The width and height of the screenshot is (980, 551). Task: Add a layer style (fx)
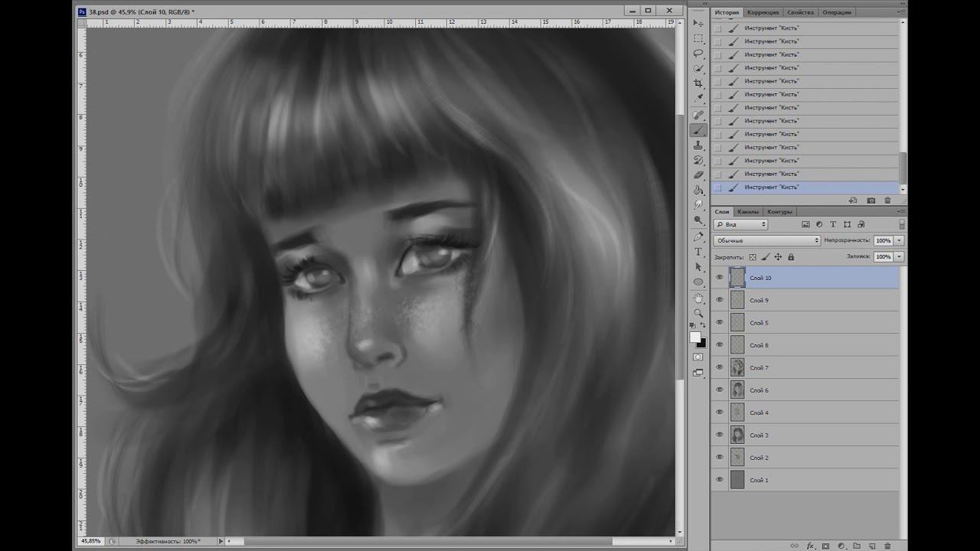pos(810,546)
